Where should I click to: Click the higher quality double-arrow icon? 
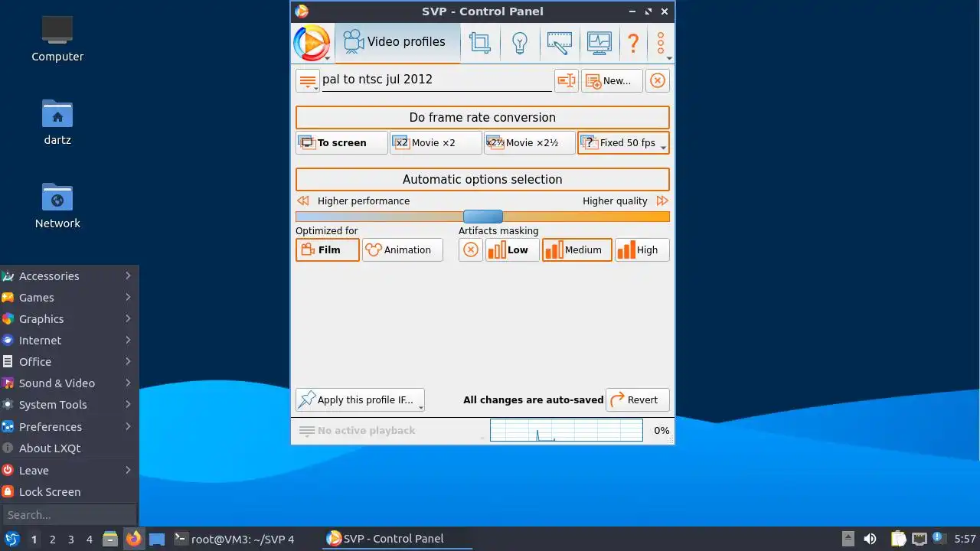(662, 201)
